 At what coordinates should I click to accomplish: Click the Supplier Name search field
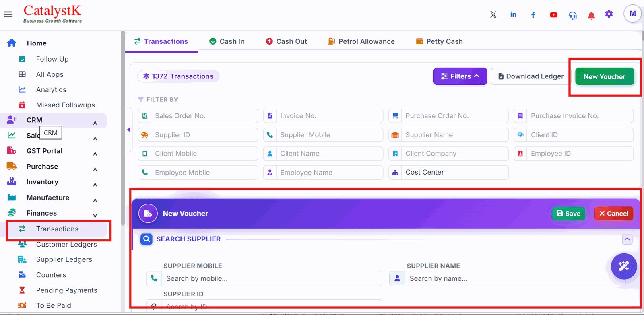[507, 278]
